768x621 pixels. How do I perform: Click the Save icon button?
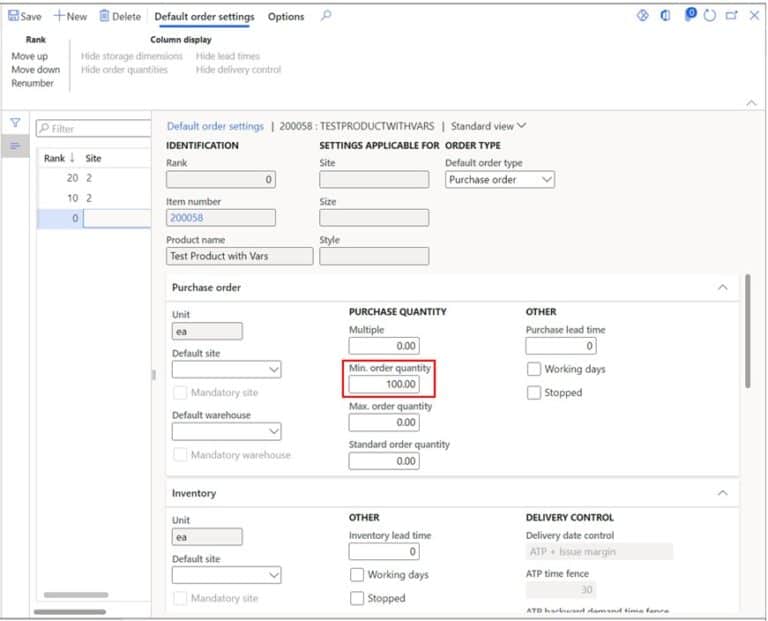pyautogui.click(x=15, y=17)
